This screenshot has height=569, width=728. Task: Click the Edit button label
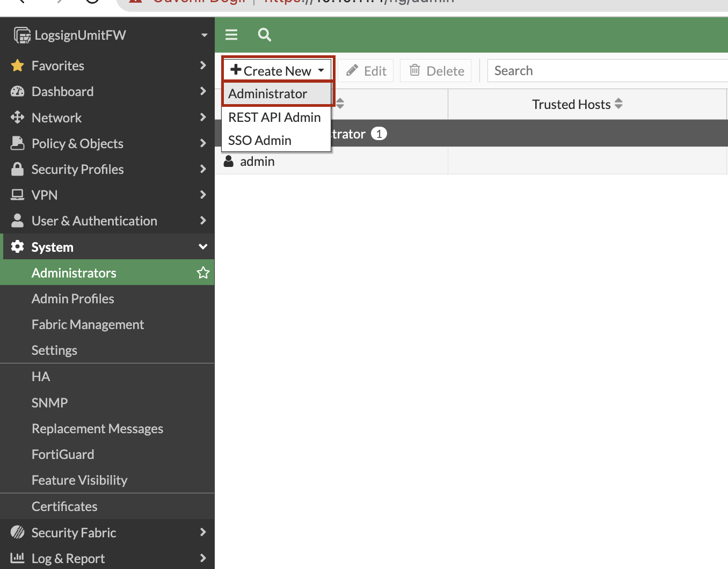(375, 71)
